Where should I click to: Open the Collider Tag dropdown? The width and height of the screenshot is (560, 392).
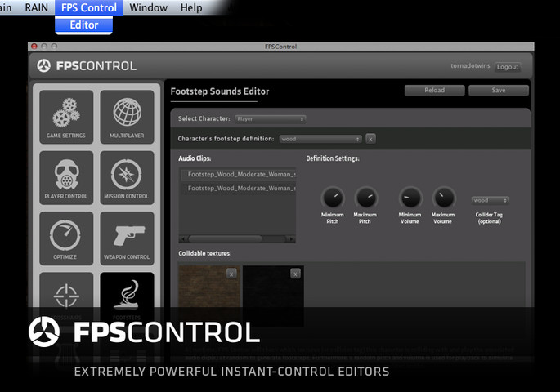click(490, 200)
